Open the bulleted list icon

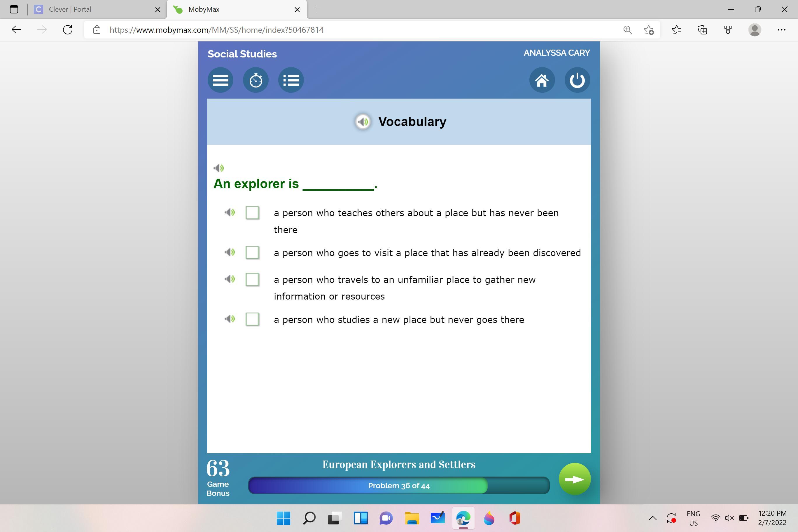[x=291, y=80]
